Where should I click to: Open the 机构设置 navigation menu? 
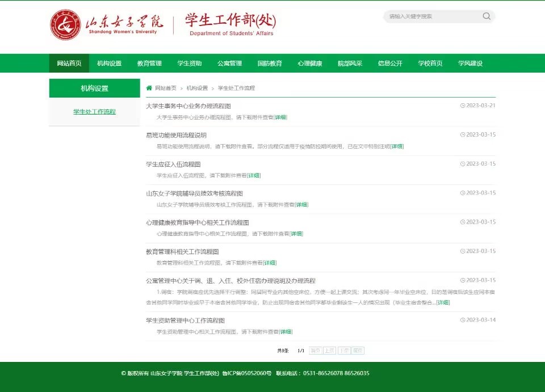point(109,64)
